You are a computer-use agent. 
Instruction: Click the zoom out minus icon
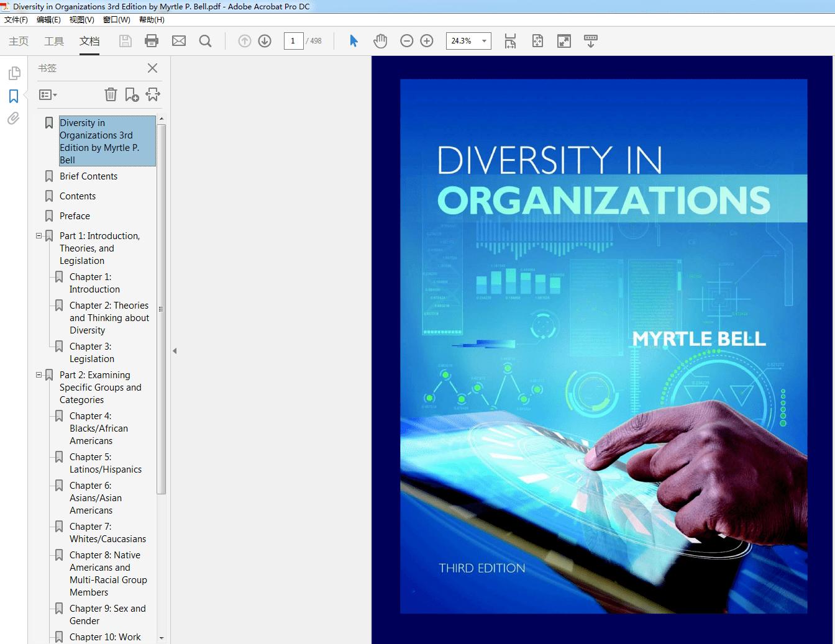coord(407,41)
